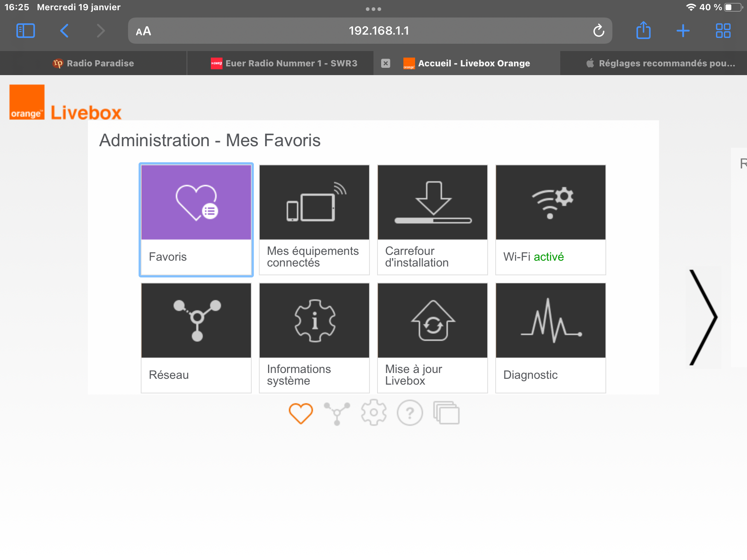This screenshot has height=560, width=747.
Task: Open the Wi-Fi activé settings tile
Action: click(550, 219)
